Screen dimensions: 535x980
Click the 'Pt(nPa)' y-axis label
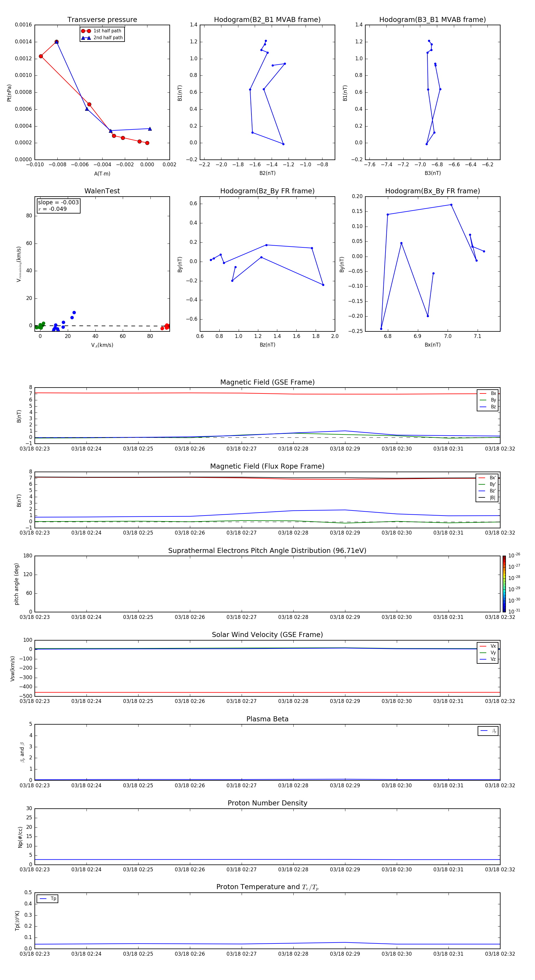9,93
